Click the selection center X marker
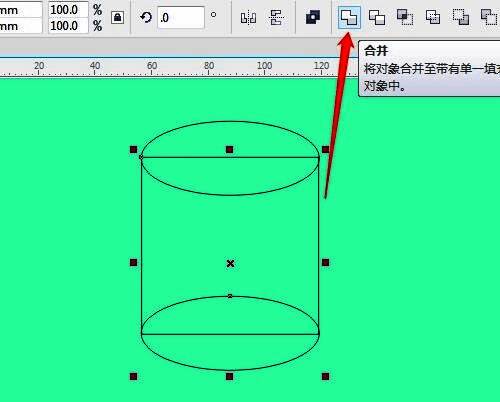Viewport: 500px width, 402px height. [230, 264]
